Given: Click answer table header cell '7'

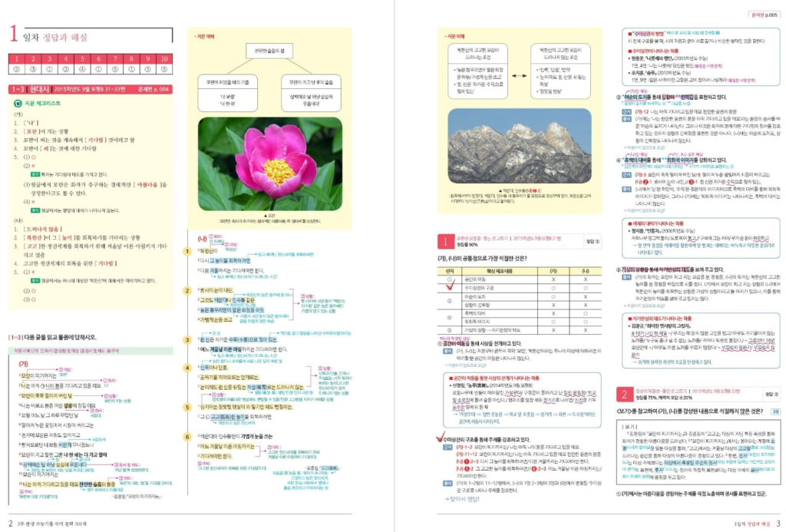Looking at the screenshot, I should tap(115, 58).
